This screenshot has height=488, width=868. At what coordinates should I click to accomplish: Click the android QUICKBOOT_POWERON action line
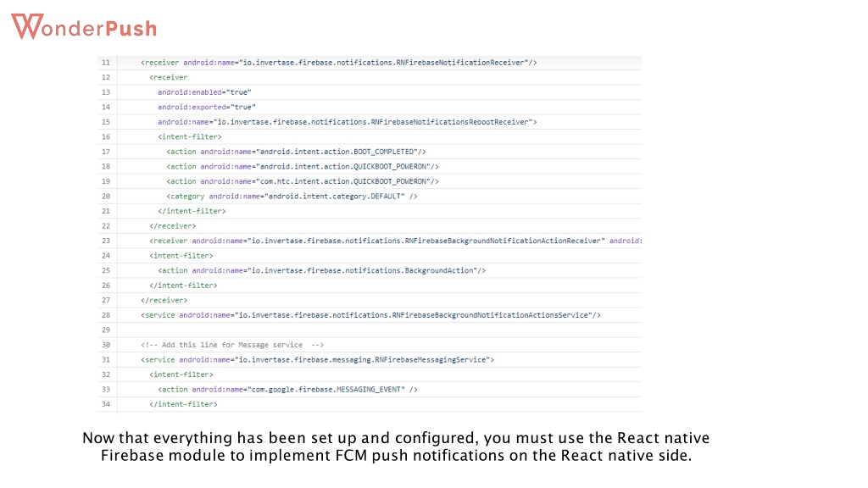coord(303,167)
